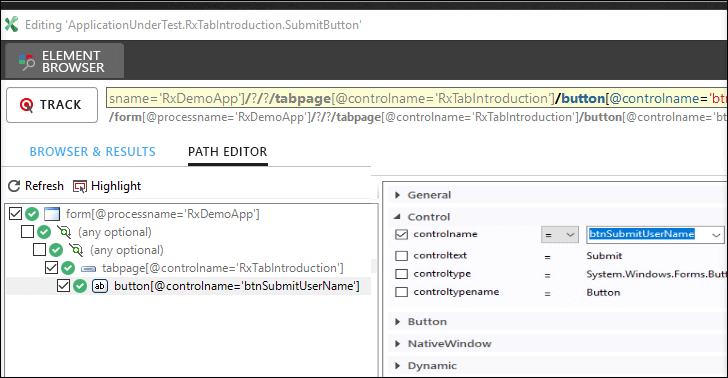Check the controltype attribute checkbox
728x378 pixels.
(x=402, y=274)
